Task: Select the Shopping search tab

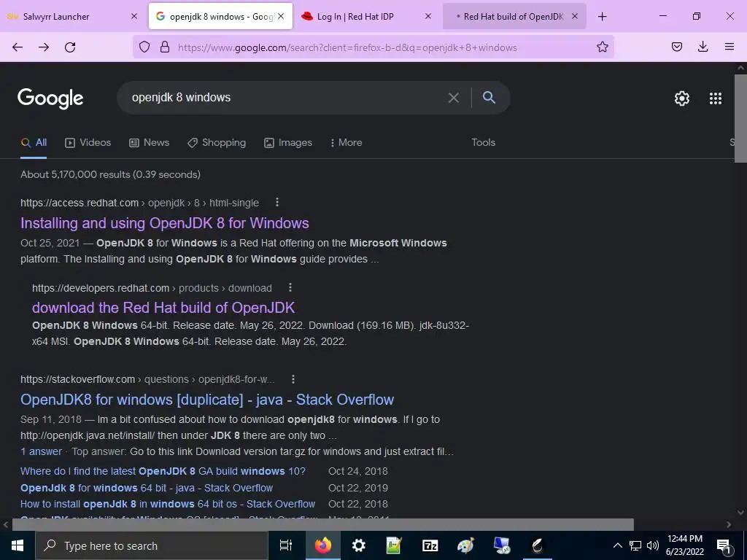Action: point(216,142)
